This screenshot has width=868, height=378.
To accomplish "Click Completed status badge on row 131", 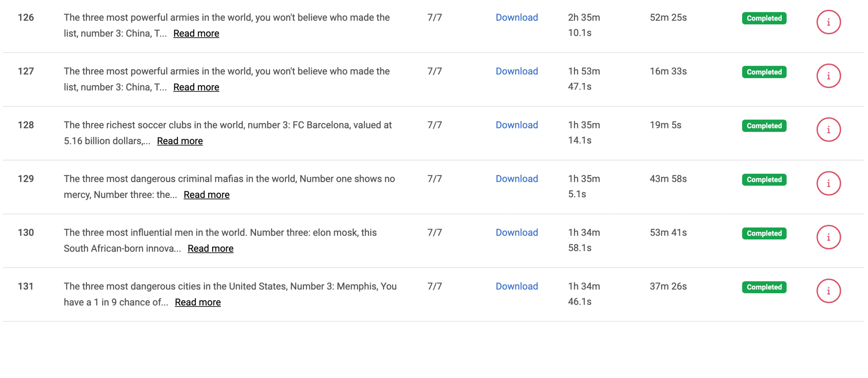I will 764,287.
